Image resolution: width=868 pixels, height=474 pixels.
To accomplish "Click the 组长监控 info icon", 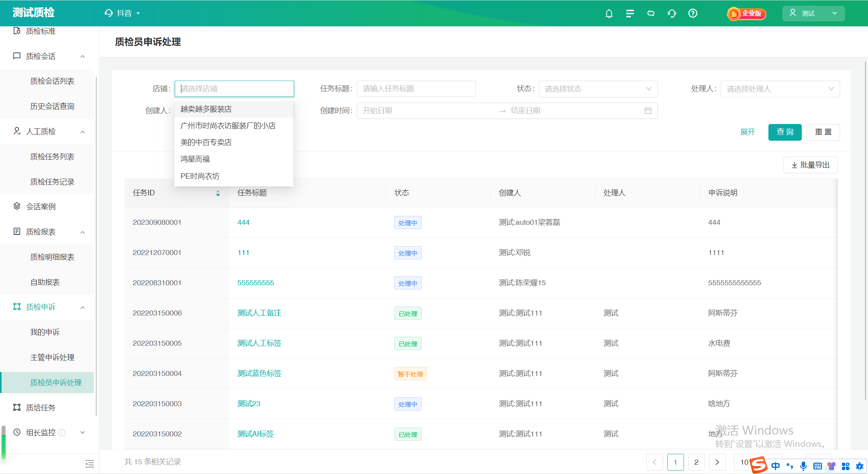I will 62,433.
